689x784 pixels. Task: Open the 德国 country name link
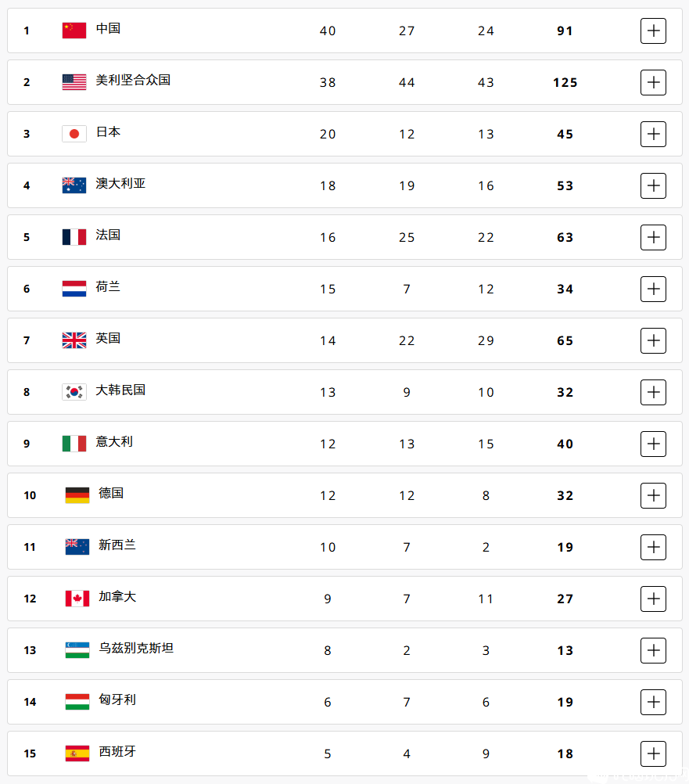(111, 493)
